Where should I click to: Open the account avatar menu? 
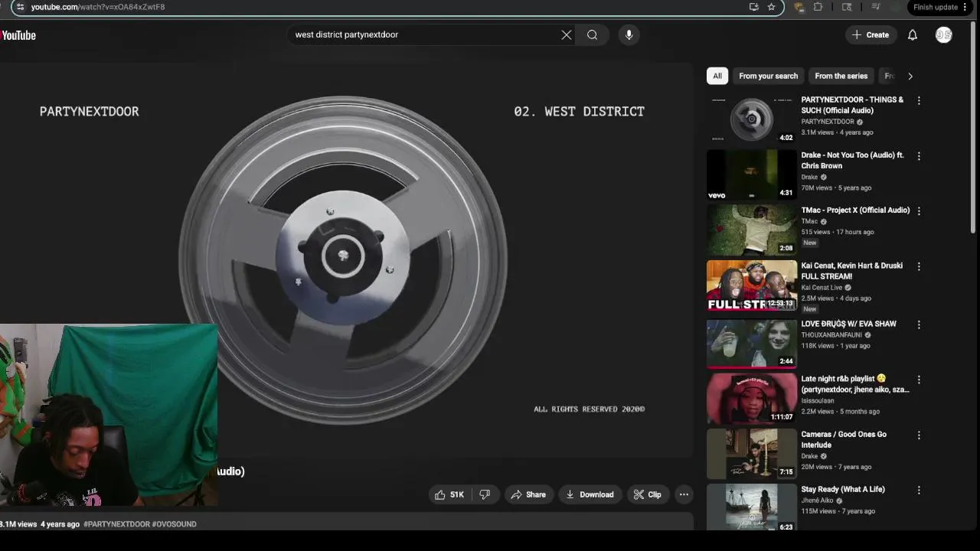click(x=944, y=35)
